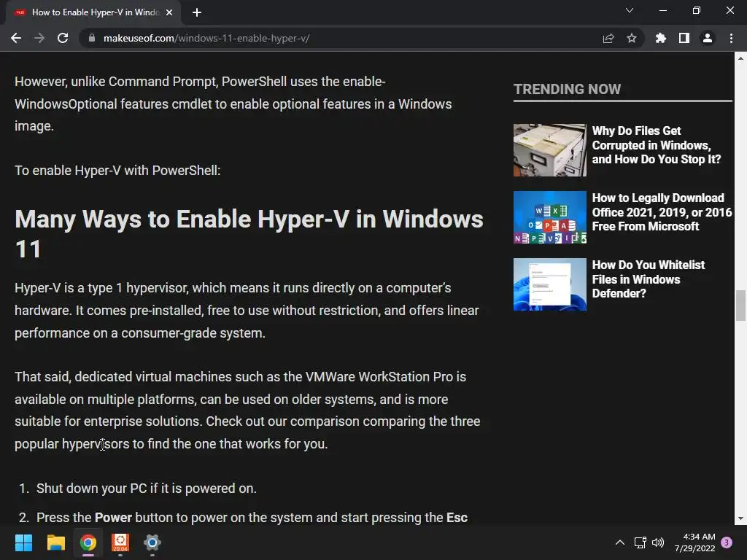Toggle the Chrome side panel
The width and height of the screenshot is (747, 560).
(x=684, y=38)
